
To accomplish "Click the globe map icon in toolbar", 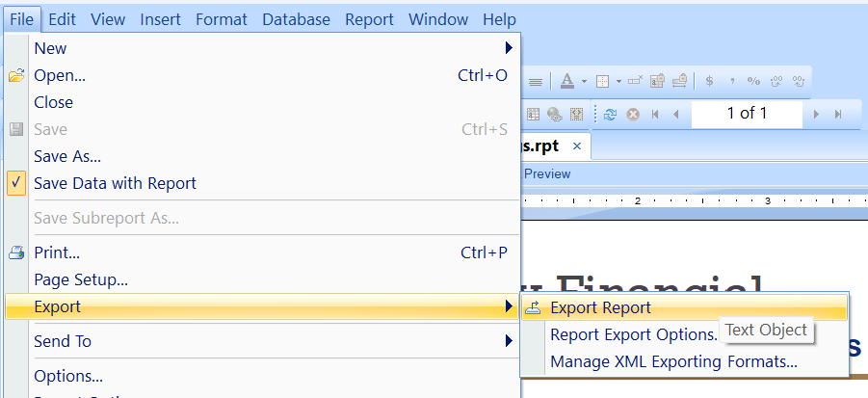I will tap(554, 114).
